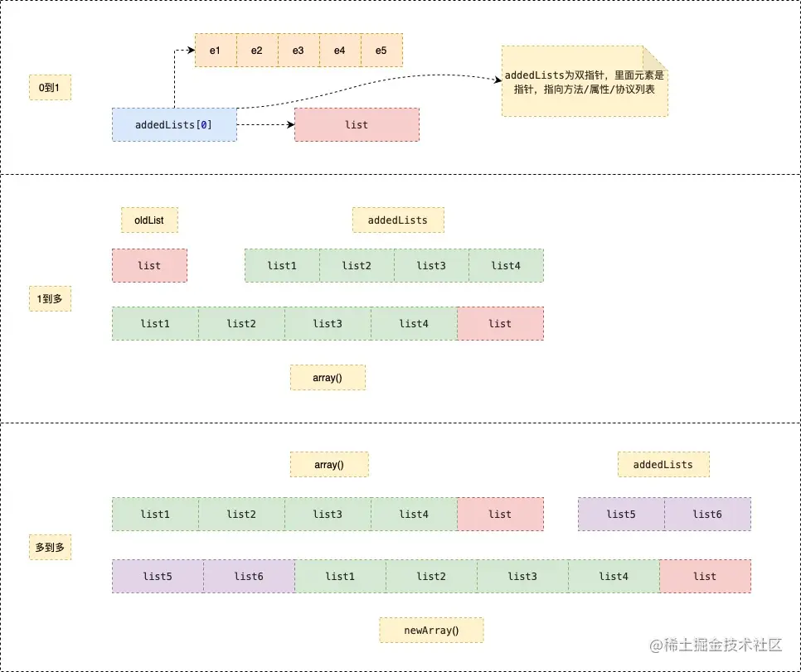Click the note about addedLists为双指针
This screenshot has height=672, width=801.
pos(585,81)
